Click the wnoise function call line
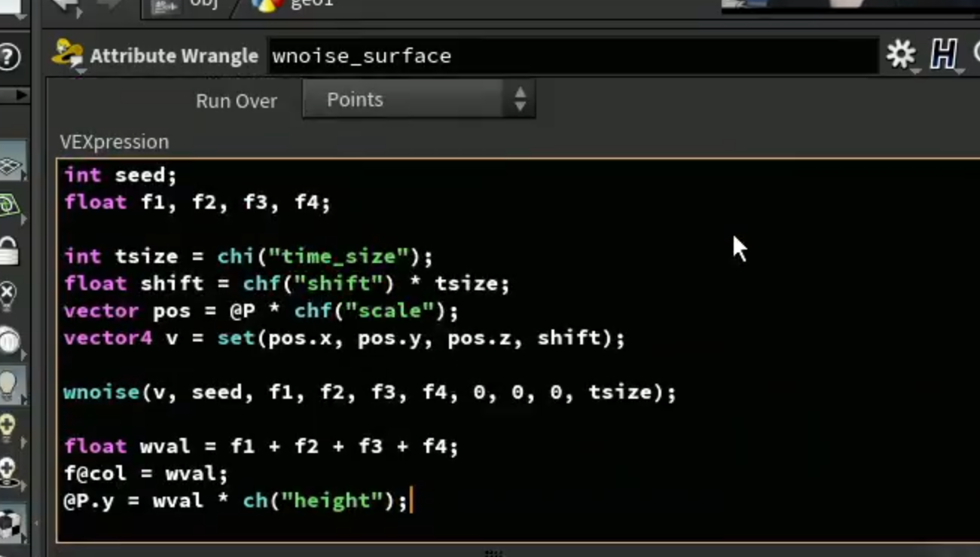 pyautogui.click(x=370, y=392)
